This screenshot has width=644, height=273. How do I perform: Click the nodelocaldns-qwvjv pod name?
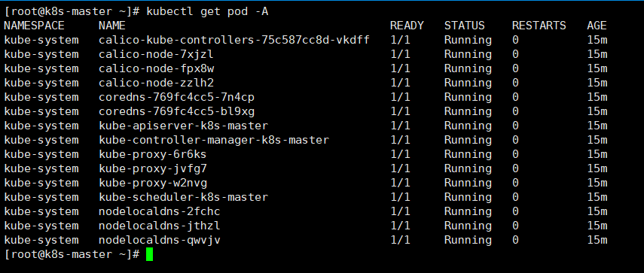(x=160, y=240)
